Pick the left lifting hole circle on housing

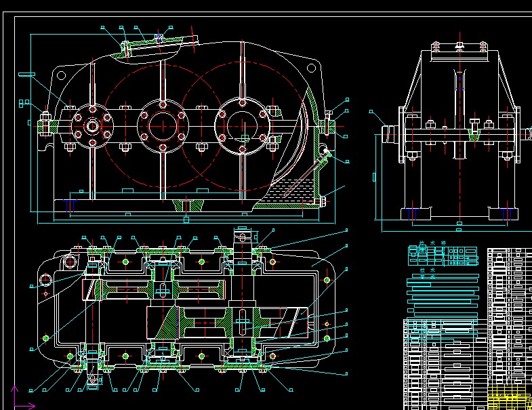pyautogui.click(x=61, y=75)
